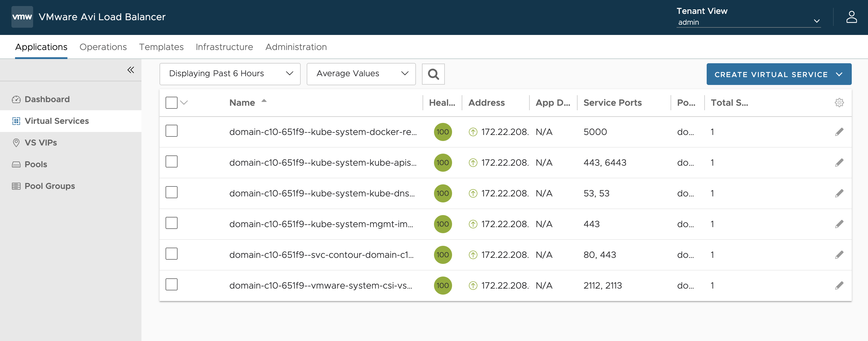Viewport: 868px width, 341px height.
Task: Edit the kube-dns virtual service pencil icon
Action: (x=839, y=193)
